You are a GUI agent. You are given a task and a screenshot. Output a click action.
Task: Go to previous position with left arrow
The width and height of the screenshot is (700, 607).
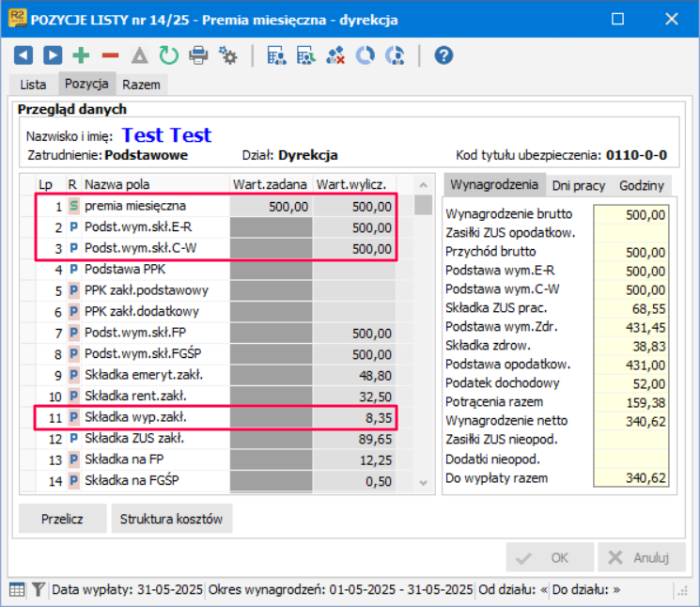point(23,55)
